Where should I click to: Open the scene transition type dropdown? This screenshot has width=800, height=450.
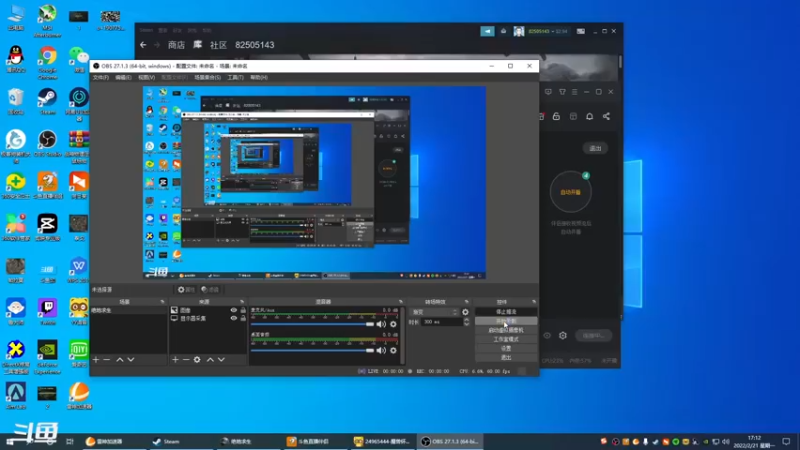tap(434, 312)
